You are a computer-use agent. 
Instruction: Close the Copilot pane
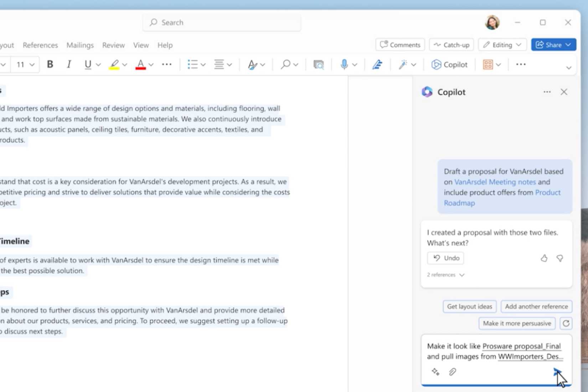(564, 92)
